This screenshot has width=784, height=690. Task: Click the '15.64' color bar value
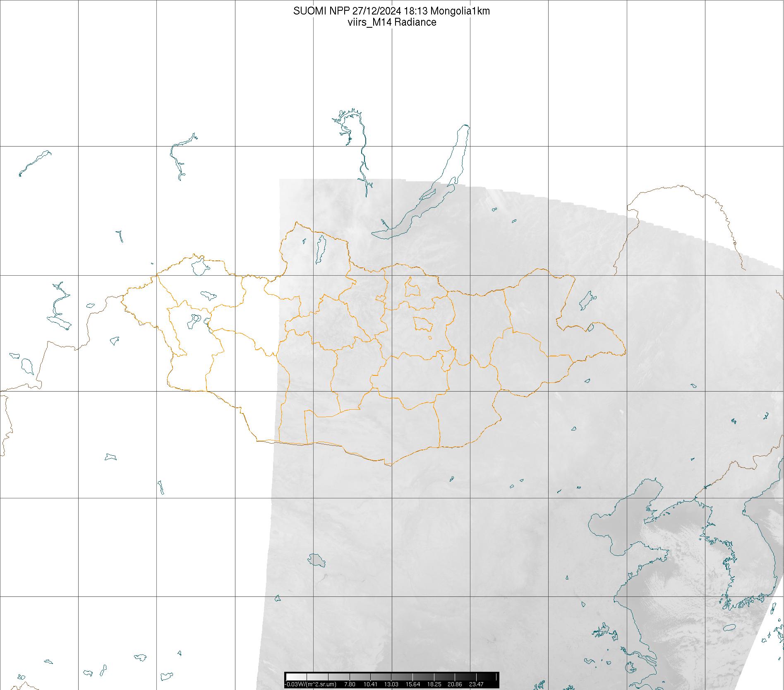412,684
